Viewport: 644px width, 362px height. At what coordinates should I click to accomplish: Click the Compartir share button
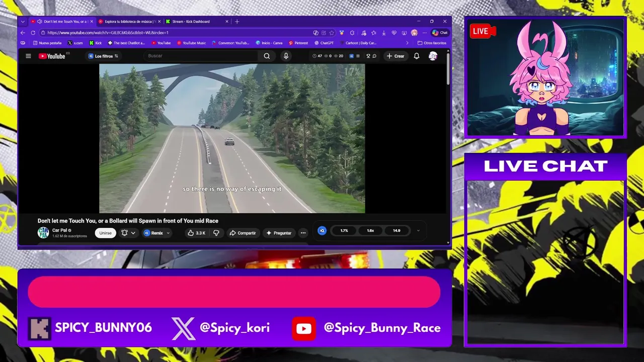(243, 233)
